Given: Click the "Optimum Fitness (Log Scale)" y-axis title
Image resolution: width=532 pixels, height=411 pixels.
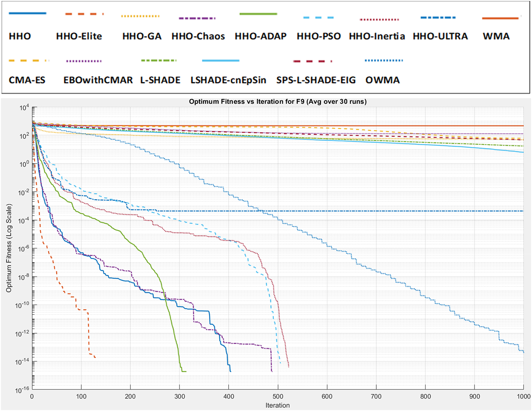Looking at the screenshot, I should tap(9, 248).
